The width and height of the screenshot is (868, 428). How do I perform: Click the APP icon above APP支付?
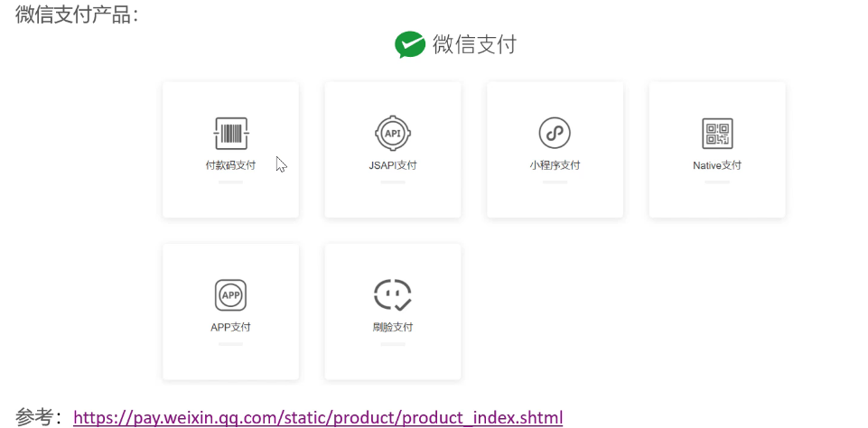pyautogui.click(x=231, y=295)
